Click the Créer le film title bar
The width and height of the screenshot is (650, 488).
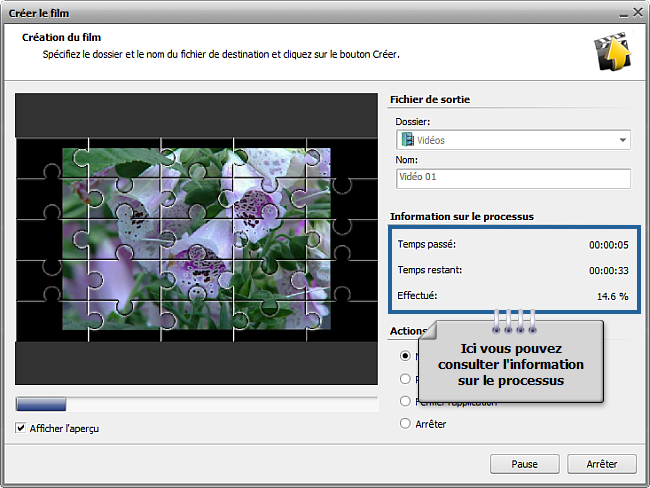[x=300, y=11]
